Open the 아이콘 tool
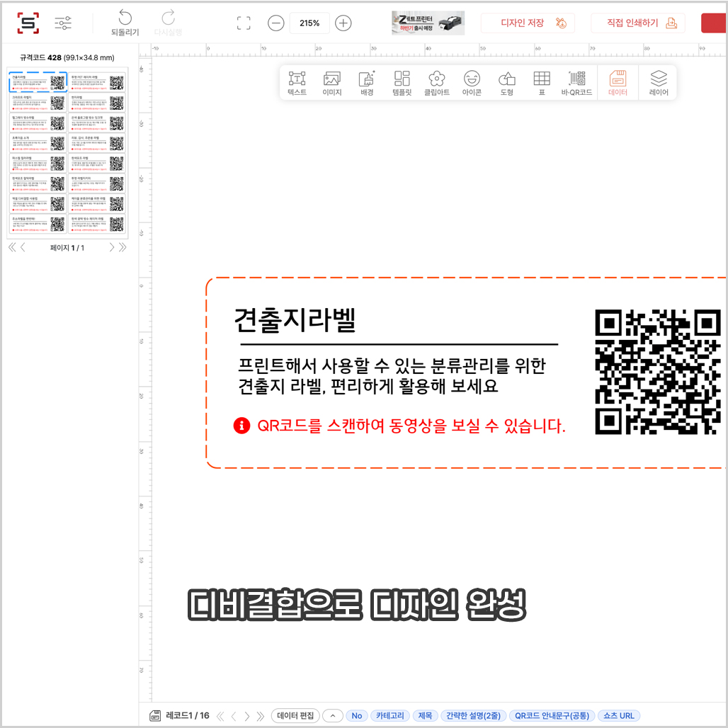The image size is (728, 728). [x=472, y=83]
